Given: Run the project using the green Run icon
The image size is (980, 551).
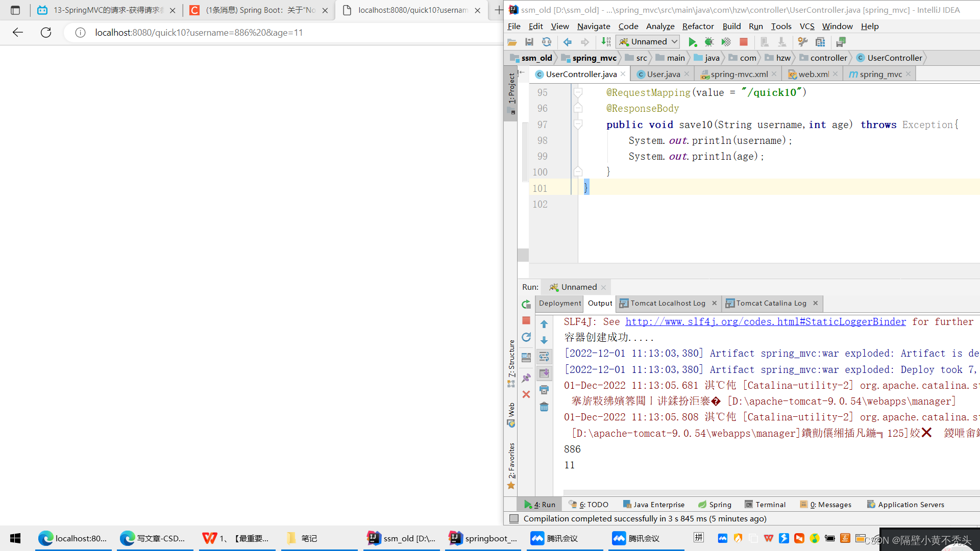Looking at the screenshot, I should (x=693, y=42).
